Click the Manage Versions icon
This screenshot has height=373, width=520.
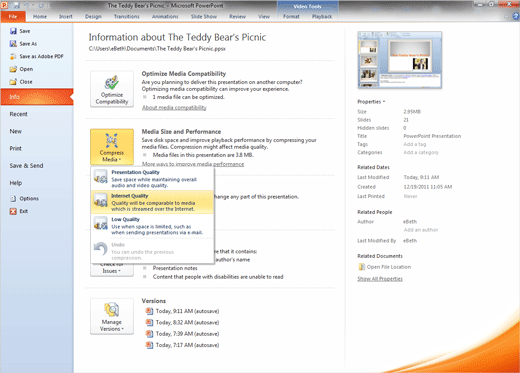point(112,310)
